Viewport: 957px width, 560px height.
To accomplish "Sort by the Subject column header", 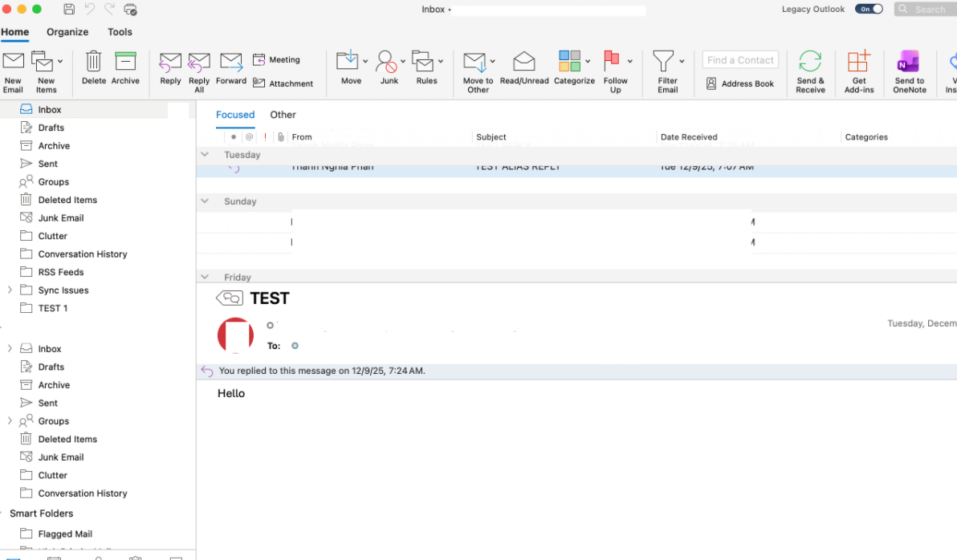I will pyautogui.click(x=491, y=137).
